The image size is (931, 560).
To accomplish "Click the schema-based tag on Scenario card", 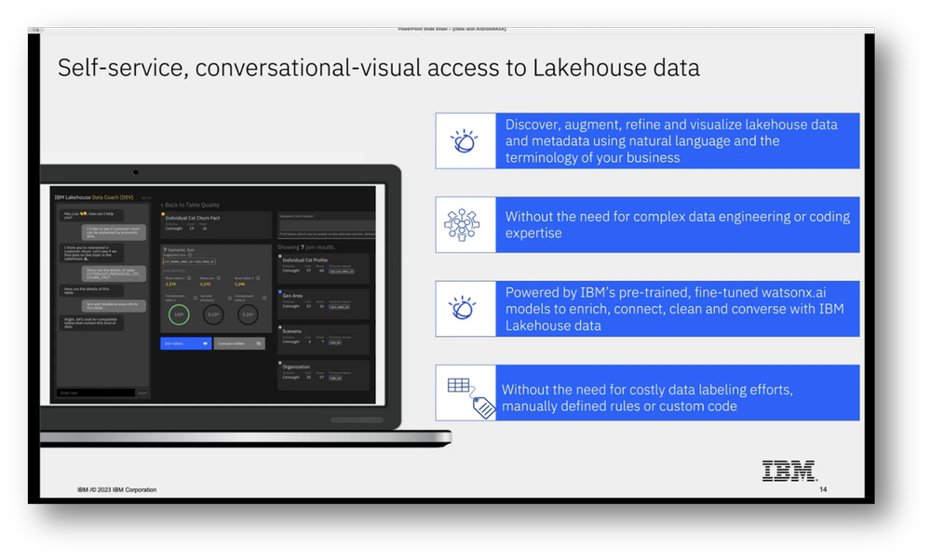I will pyautogui.click(x=335, y=343).
